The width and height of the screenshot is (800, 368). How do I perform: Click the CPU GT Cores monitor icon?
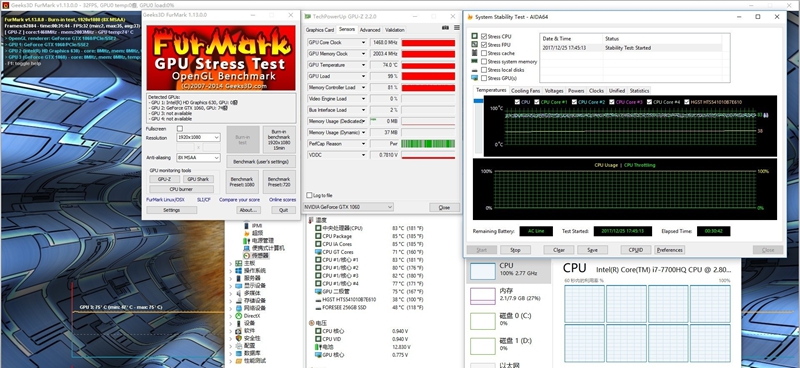(318, 252)
